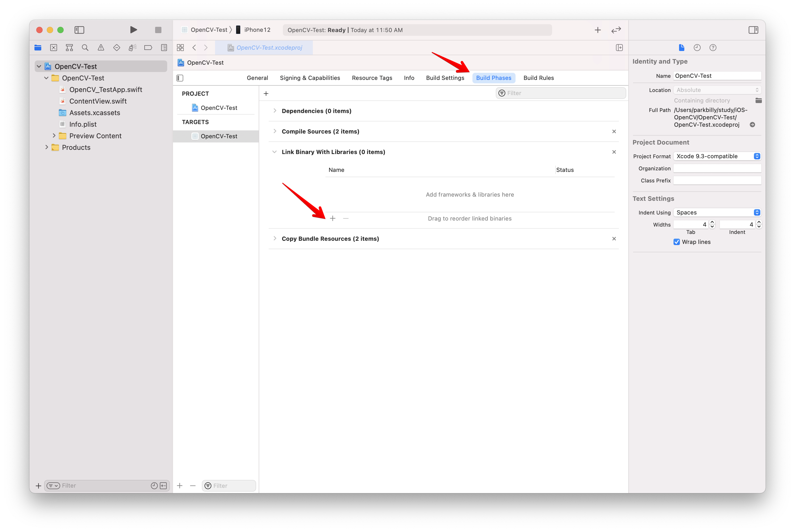The image size is (795, 532).
Task: Delete the Copy Bundle Resources phase
Action: coord(614,239)
